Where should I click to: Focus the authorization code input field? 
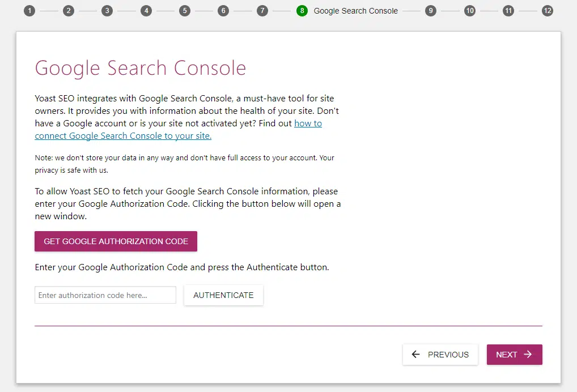105,295
